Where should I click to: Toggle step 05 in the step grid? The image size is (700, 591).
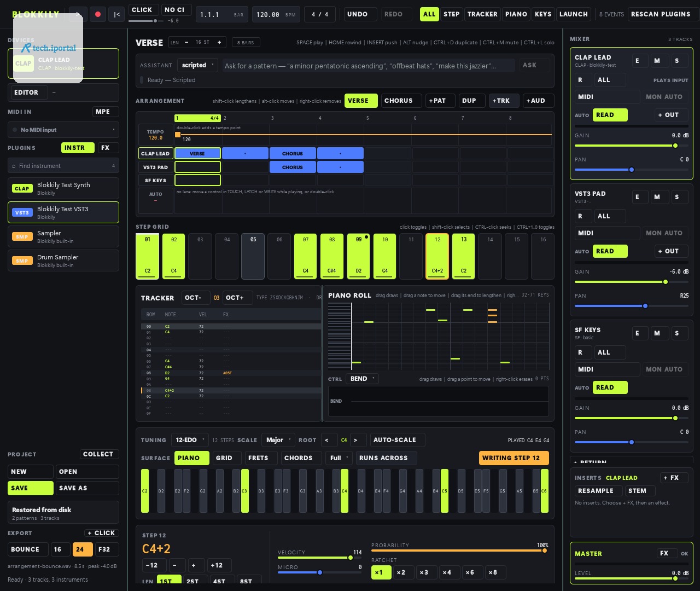click(253, 257)
